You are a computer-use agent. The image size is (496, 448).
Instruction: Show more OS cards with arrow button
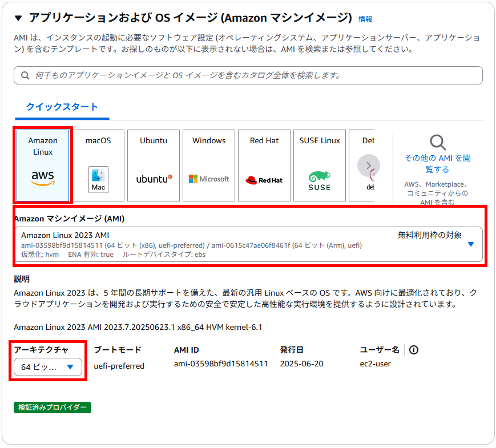coord(369,166)
